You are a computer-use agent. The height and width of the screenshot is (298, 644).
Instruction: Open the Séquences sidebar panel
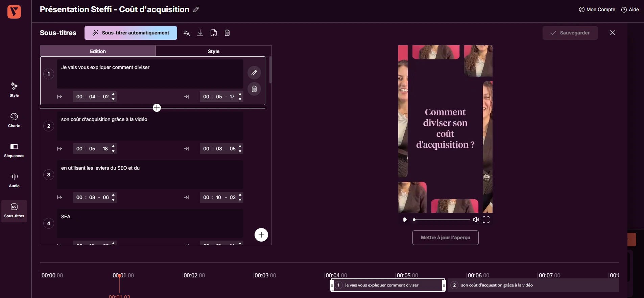click(x=14, y=150)
